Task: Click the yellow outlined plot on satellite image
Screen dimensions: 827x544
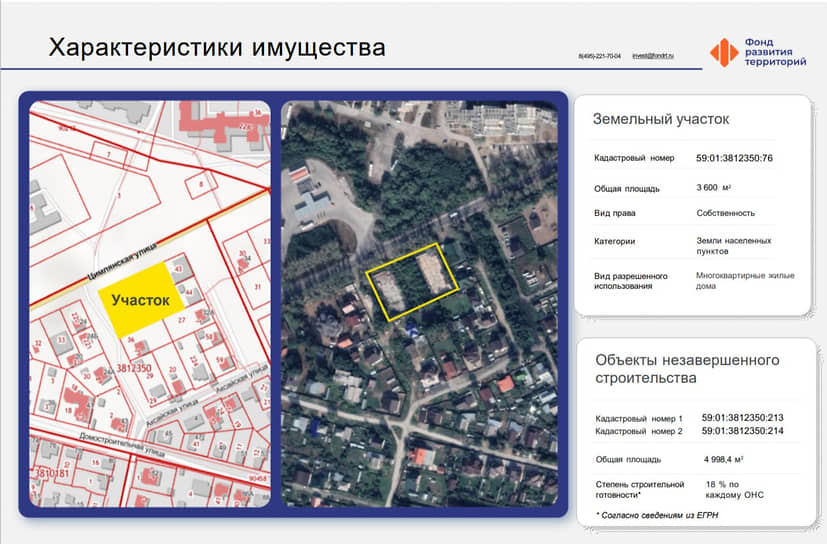Action: click(x=411, y=282)
